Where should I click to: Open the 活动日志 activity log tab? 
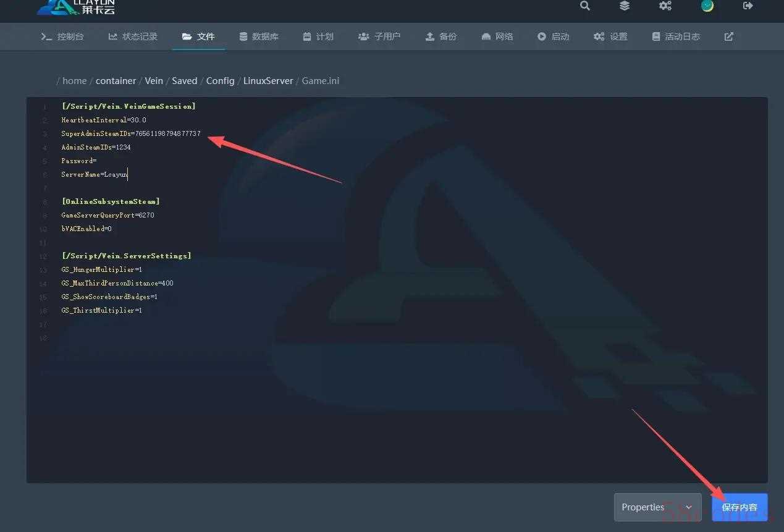pyautogui.click(x=676, y=36)
